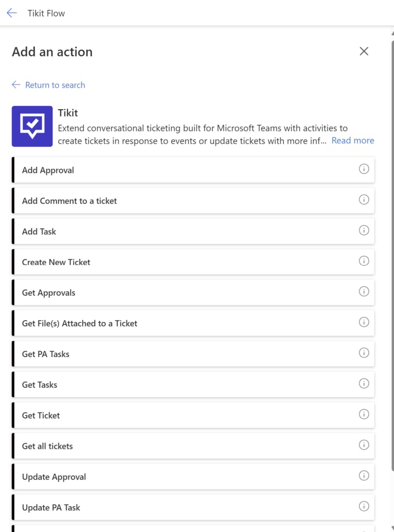Select Get all tickets action
The height and width of the screenshot is (532, 394).
point(47,446)
